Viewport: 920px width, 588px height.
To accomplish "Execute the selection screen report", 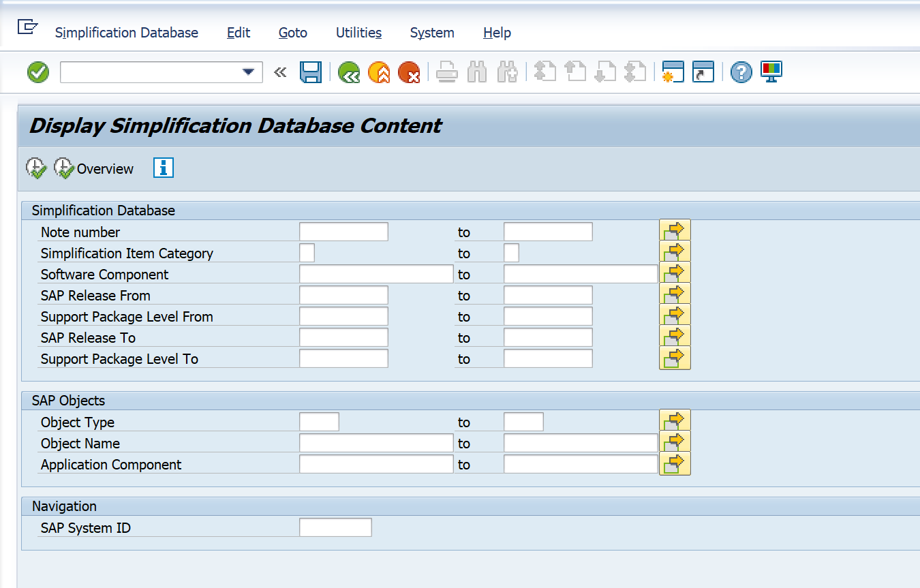I will 35,167.
